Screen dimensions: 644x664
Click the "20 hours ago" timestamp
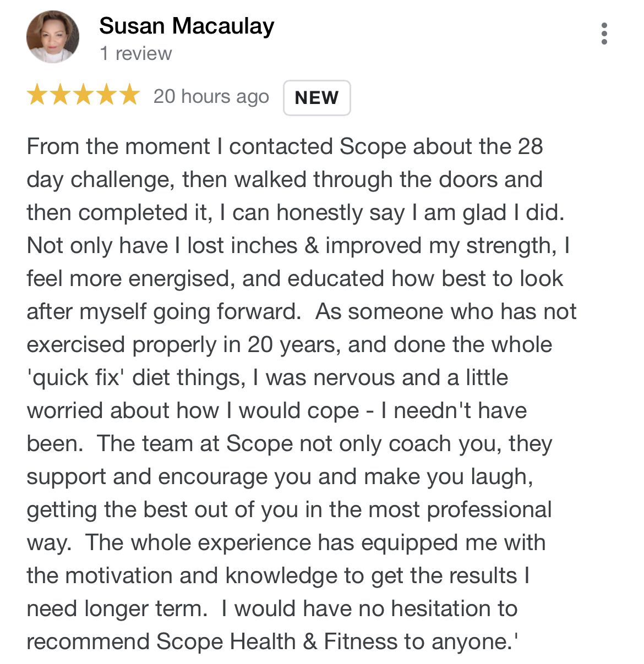(x=211, y=96)
